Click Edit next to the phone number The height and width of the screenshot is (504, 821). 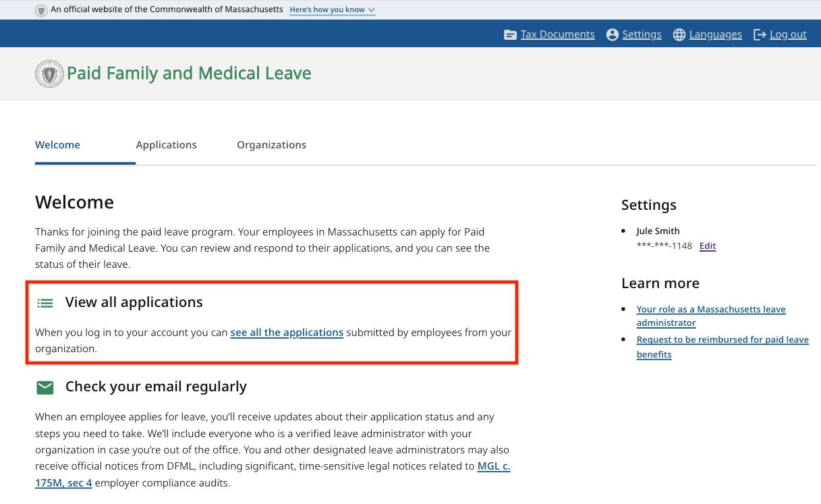[707, 246]
